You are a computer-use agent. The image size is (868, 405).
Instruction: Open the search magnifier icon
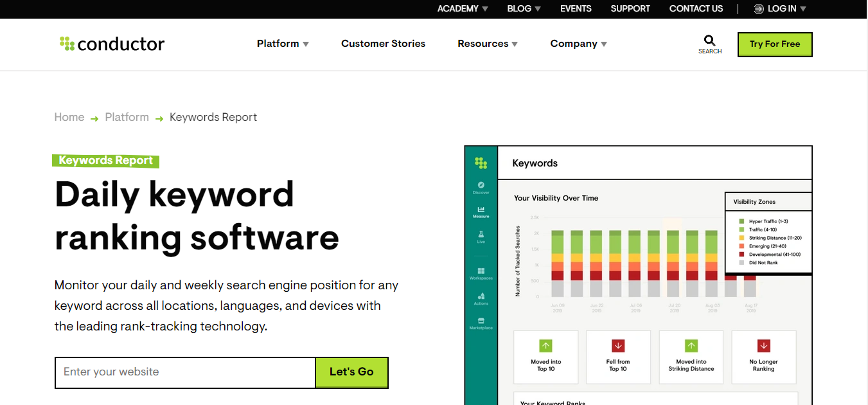coord(709,41)
